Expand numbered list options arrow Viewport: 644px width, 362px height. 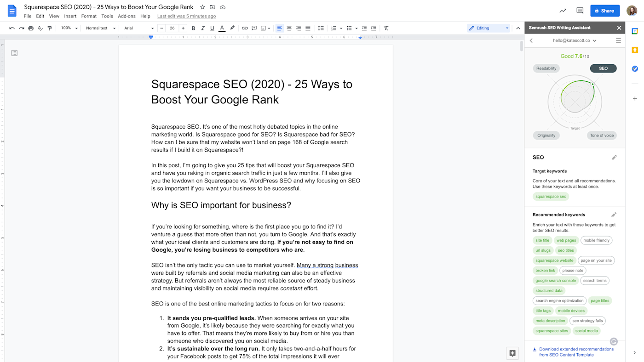tap(341, 28)
